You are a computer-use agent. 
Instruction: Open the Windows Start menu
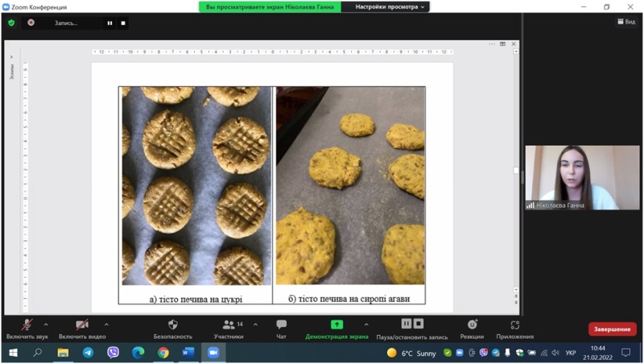[13, 353]
